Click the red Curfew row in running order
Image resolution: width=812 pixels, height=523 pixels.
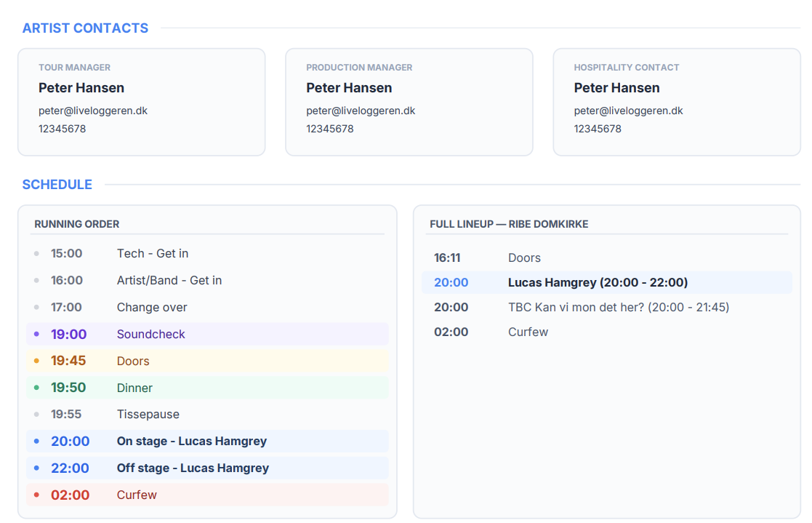(207, 495)
